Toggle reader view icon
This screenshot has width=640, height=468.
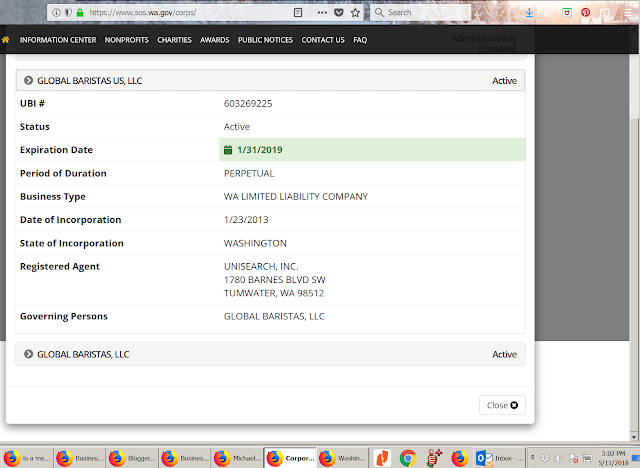298,13
